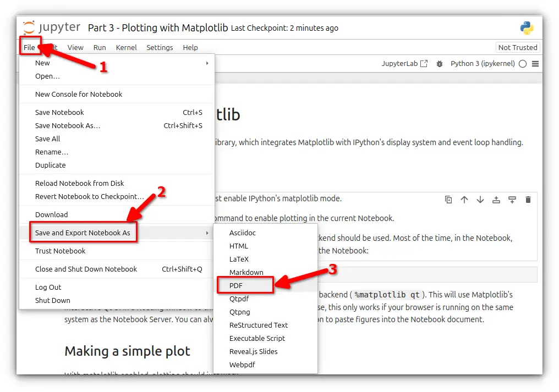Open the JupyterLab external link

[404, 63]
